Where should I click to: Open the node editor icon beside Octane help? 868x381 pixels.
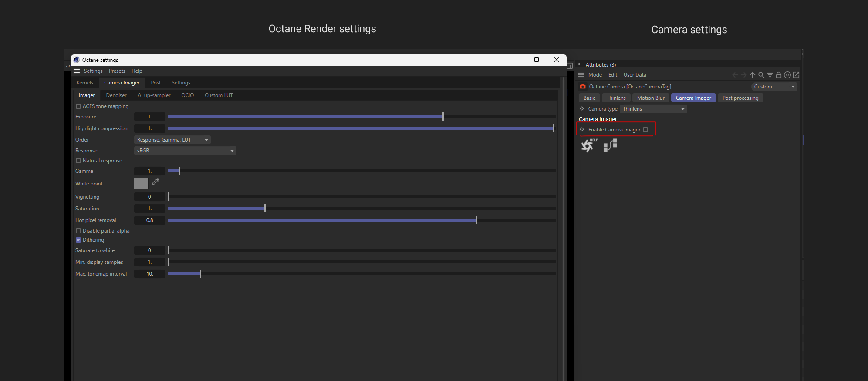pyautogui.click(x=611, y=145)
